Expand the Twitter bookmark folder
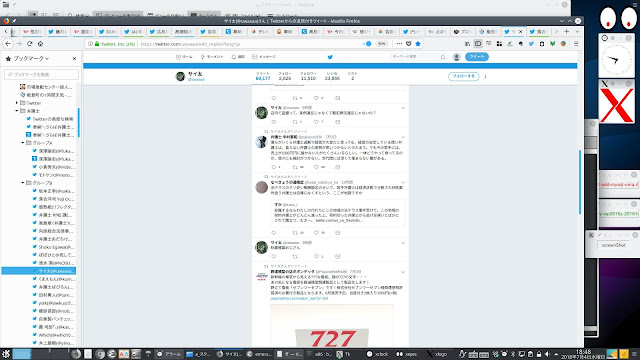 coord(17,103)
